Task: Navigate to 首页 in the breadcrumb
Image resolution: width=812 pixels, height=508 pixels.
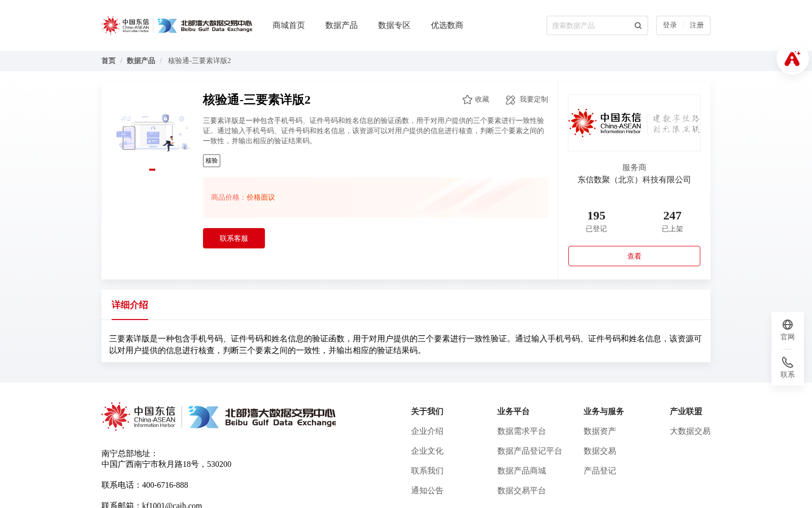Action: coord(109,61)
